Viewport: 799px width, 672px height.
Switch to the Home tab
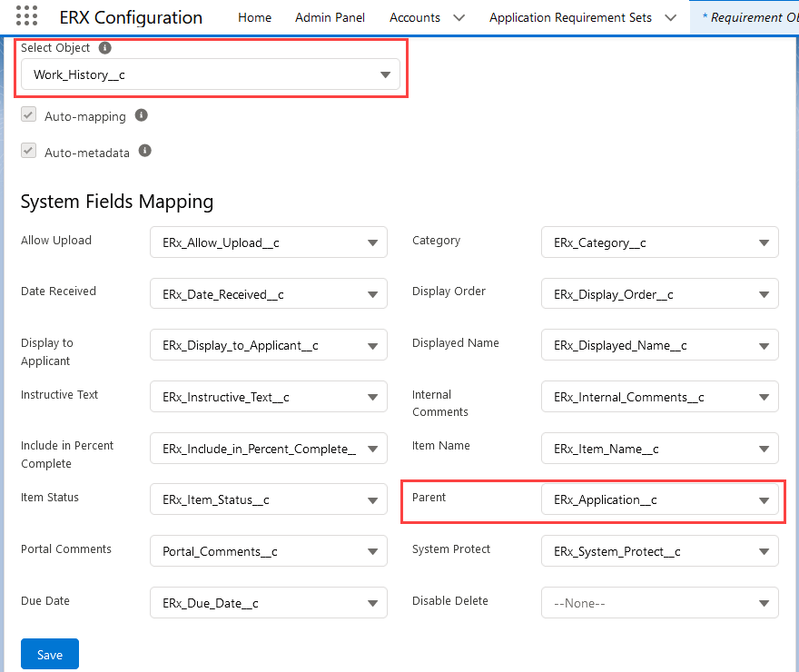(x=255, y=18)
